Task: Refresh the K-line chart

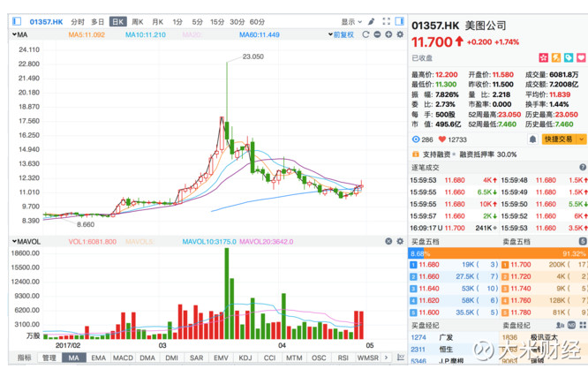Action: tap(366, 34)
